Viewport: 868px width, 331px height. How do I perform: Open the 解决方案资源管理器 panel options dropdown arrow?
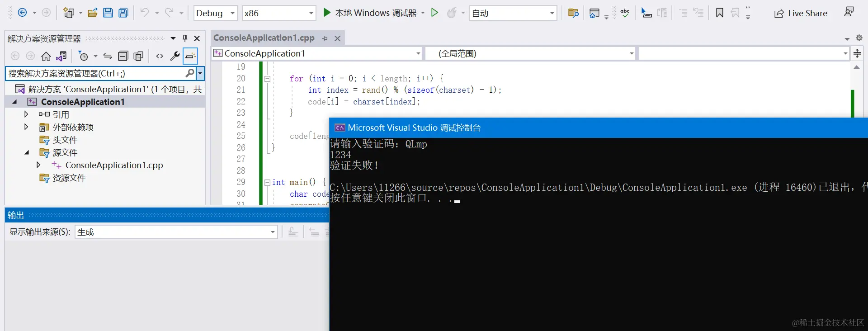pyautogui.click(x=173, y=38)
